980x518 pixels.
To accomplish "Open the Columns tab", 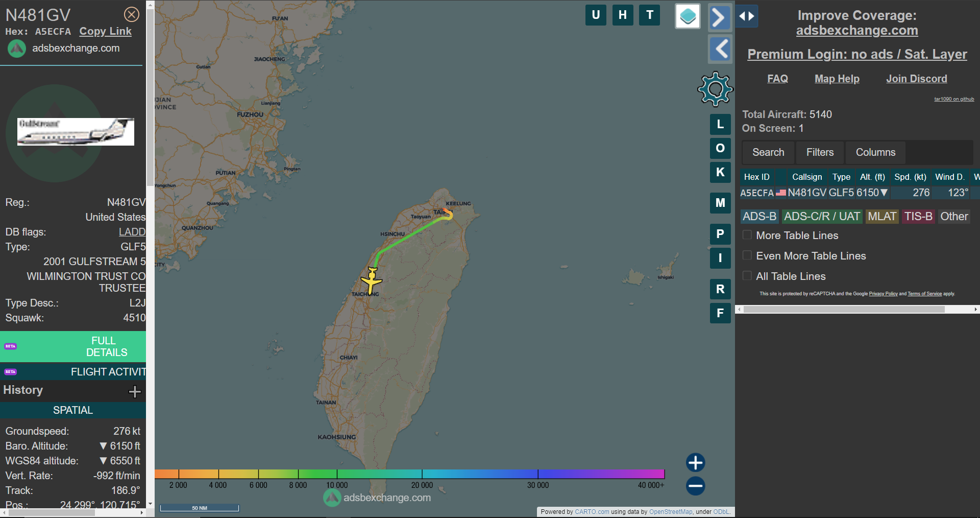I will 875,152.
